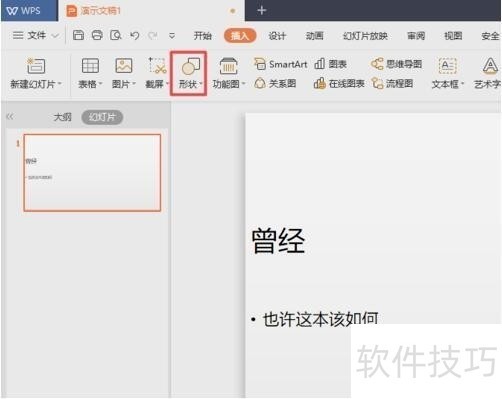502x399 pixels.
Task: Switch to the 设计 ribbon tab
Action: coord(277,36)
